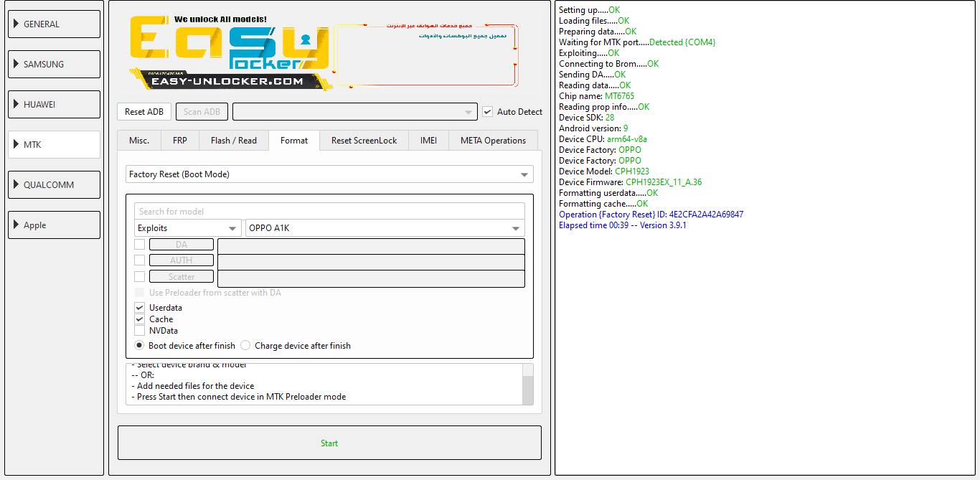Expand the SAMSUNG sidebar section arrow
Image resolution: width=980 pixels, height=480 pixels.
16,64
